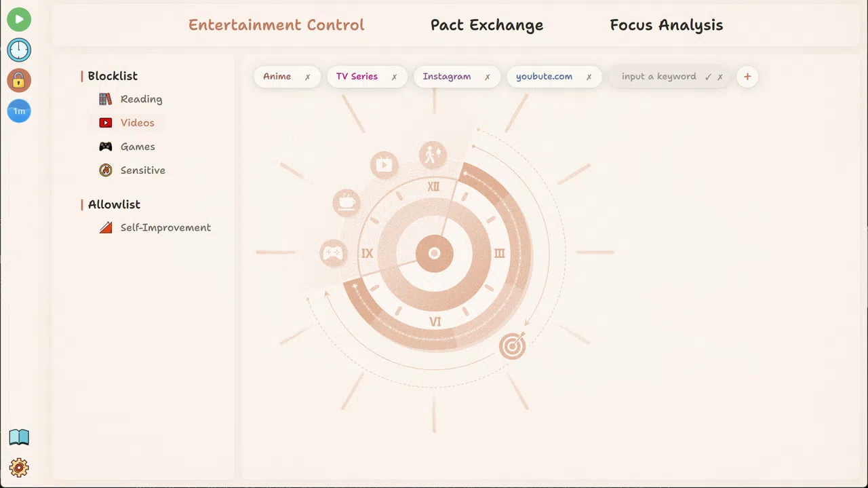This screenshot has height=488, width=868.
Task: Remove the Anime keyword tag
Action: (x=307, y=77)
